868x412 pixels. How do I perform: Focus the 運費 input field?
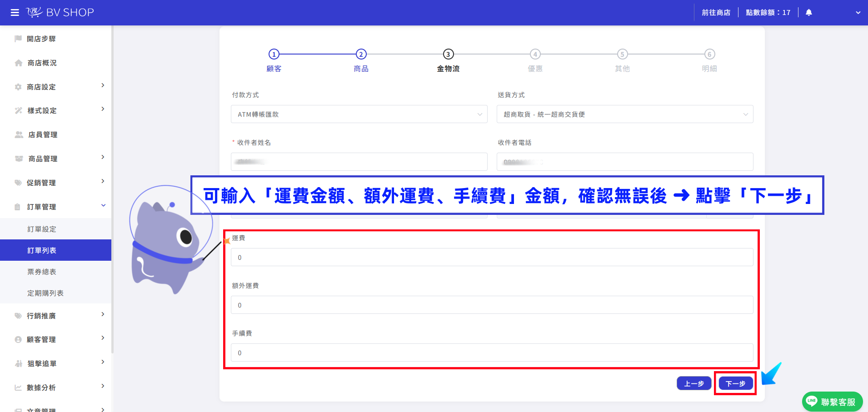pyautogui.click(x=492, y=257)
